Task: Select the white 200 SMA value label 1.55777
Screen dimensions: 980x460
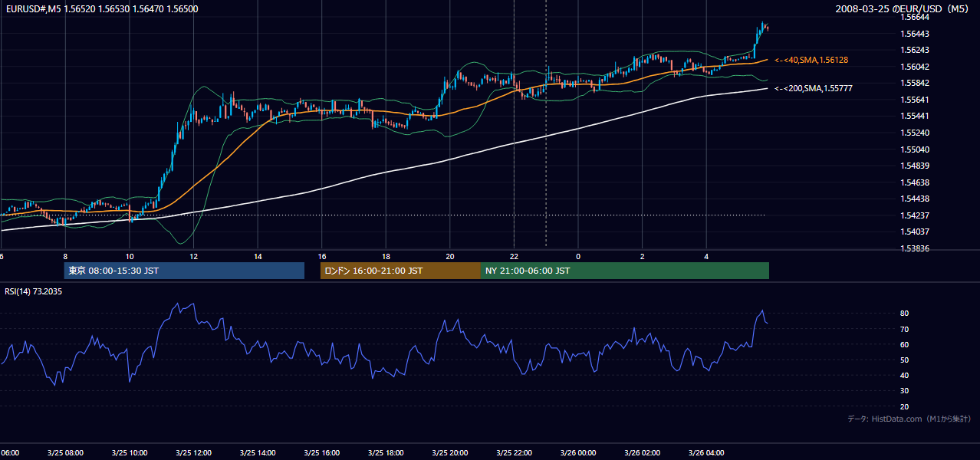Action: tap(814, 89)
